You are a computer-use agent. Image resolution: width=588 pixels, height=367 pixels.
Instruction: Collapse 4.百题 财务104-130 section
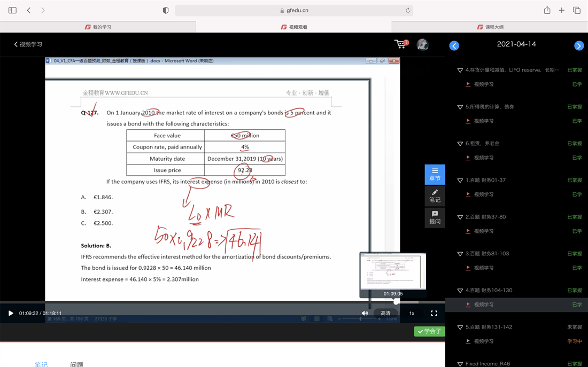(x=460, y=291)
